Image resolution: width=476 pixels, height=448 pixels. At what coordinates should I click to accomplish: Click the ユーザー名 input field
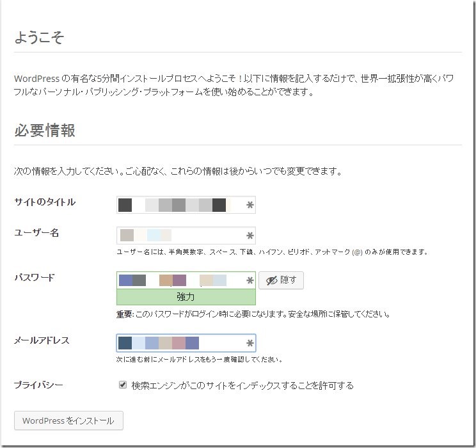186,236
